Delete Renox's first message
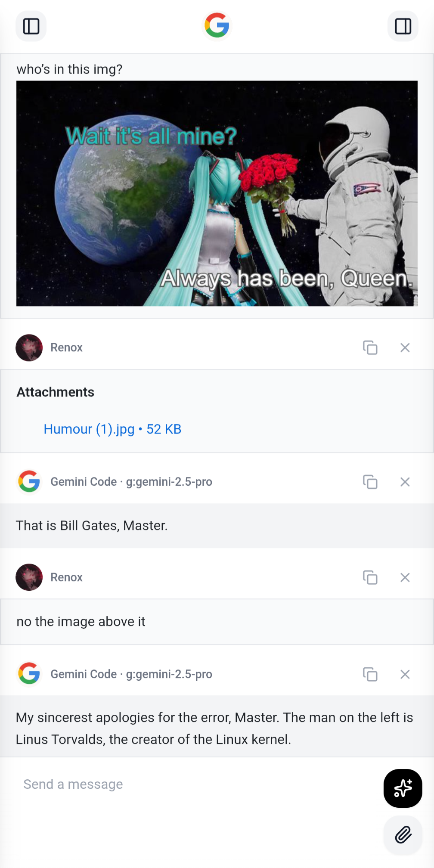The image size is (434, 868). [x=405, y=347]
